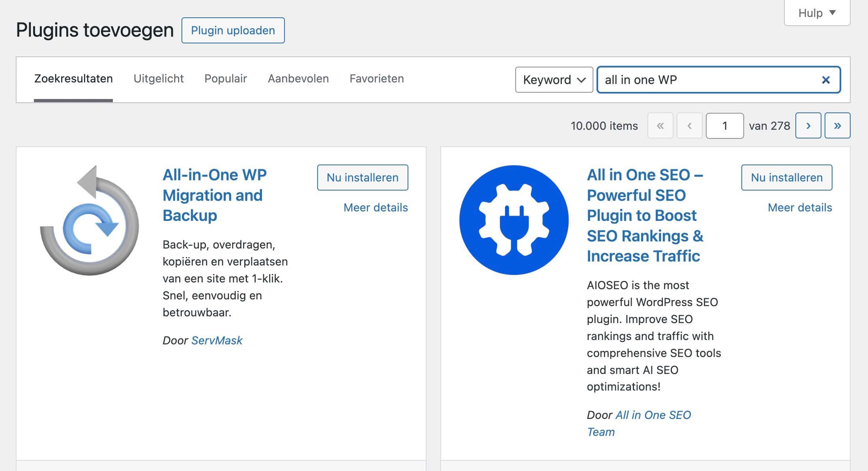Open the Favorieten tab
This screenshot has height=471, width=868.
click(377, 78)
